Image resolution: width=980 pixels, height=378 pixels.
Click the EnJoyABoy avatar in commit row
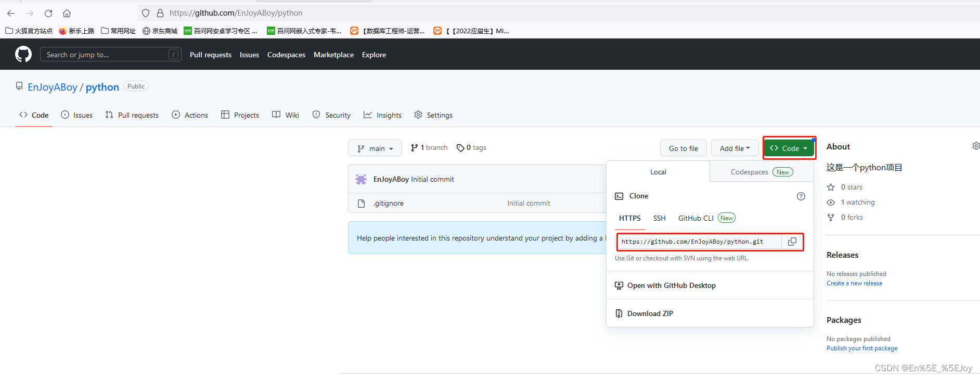tap(361, 179)
